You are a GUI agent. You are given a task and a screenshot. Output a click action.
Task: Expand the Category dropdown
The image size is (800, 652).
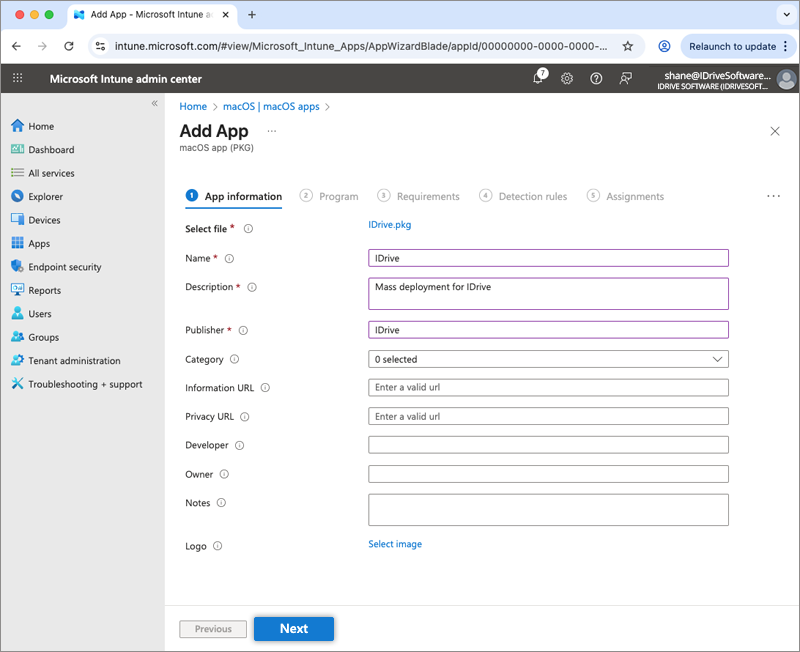(548, 359)
